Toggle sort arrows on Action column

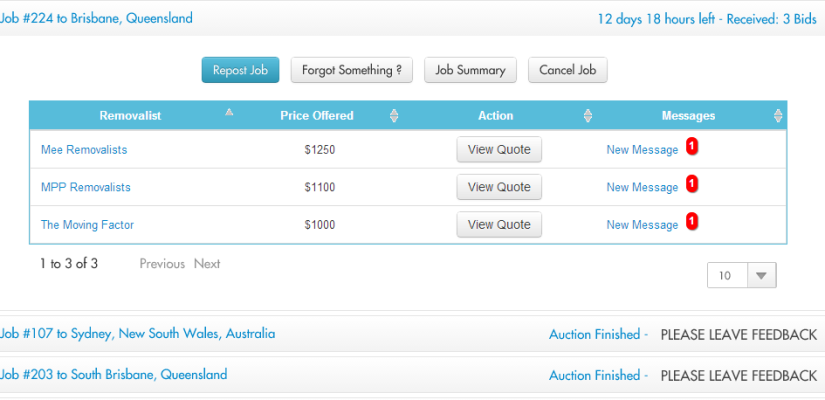588,116
